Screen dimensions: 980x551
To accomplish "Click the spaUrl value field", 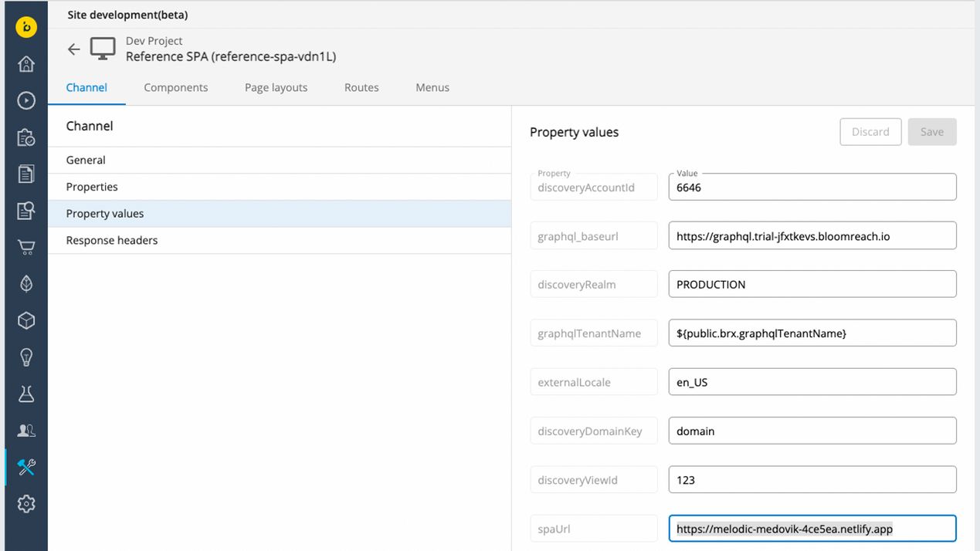I will point(812,529).
